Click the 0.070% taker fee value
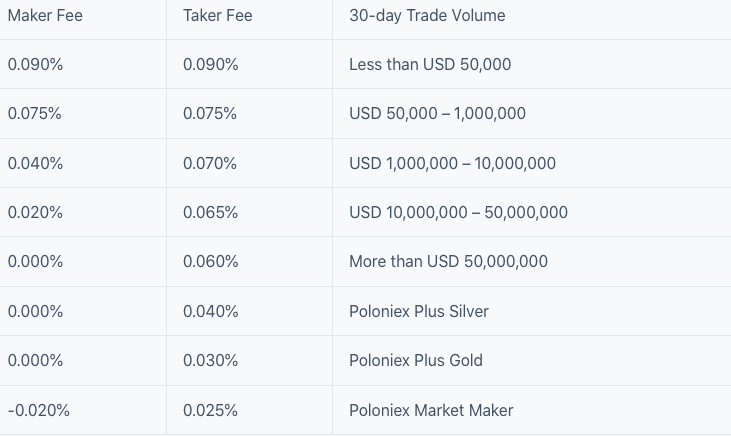Viewport: 731px width, 436px height. 210,163
